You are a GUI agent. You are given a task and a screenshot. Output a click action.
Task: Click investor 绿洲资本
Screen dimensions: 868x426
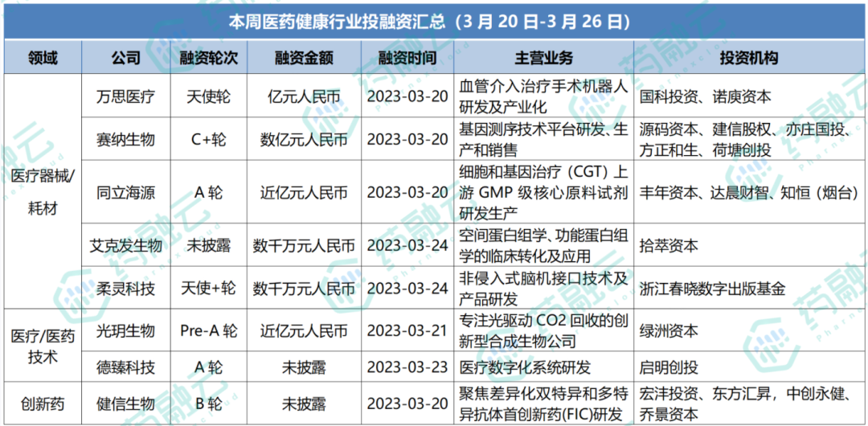[x=668, y=330]
